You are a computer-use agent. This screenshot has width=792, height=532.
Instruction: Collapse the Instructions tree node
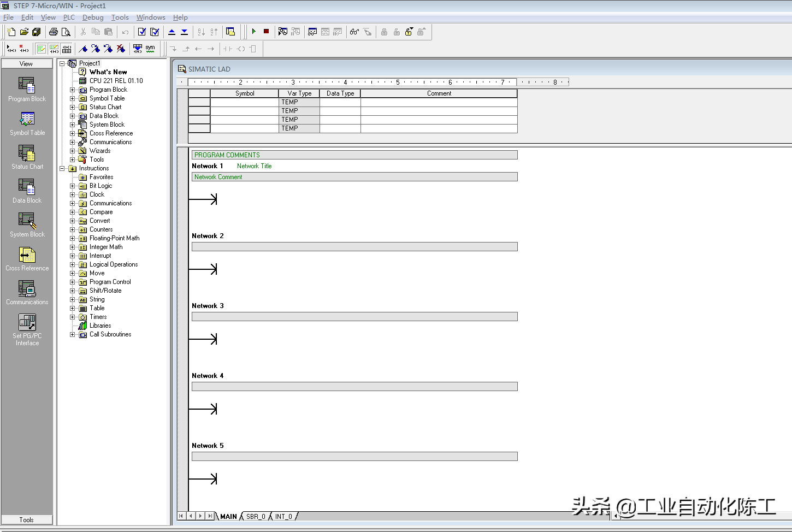coord(62,168)
